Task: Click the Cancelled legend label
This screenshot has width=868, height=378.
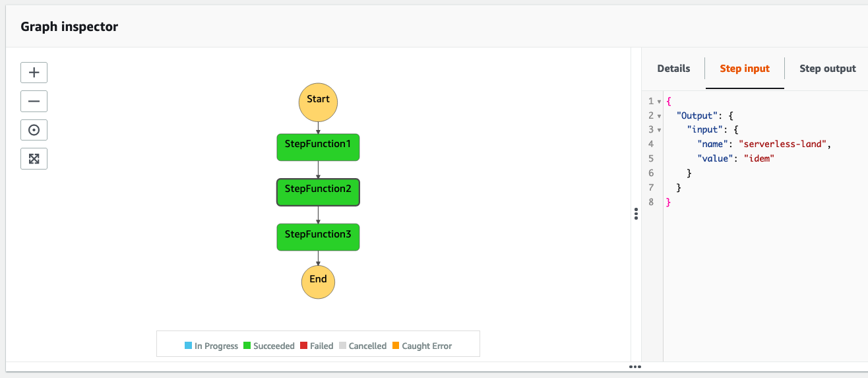Action: pyautogui.click(x=367, y=346)
